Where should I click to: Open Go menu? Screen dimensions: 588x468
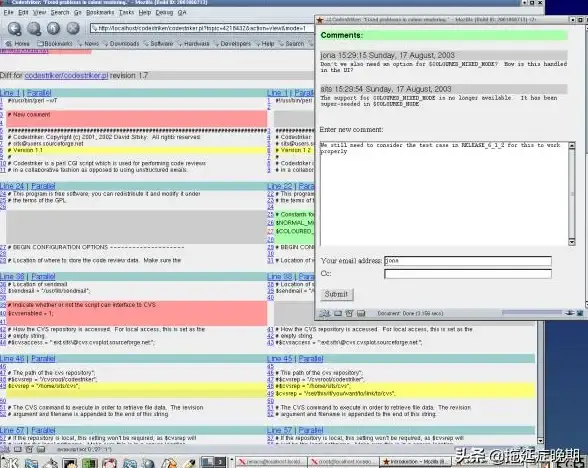point(78,12)
